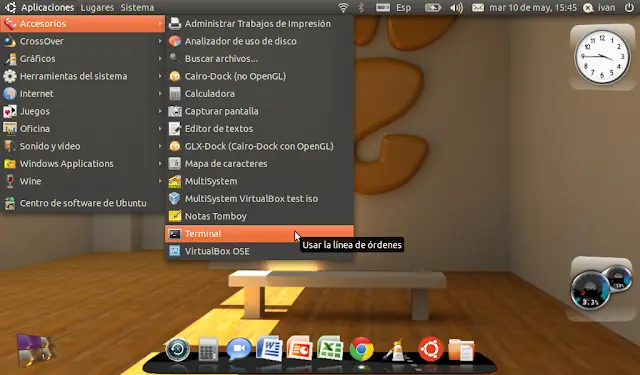The width and height of the screenshot is (640, 375).
Task: Open the Lugares menu
Action: pos(97,7)
